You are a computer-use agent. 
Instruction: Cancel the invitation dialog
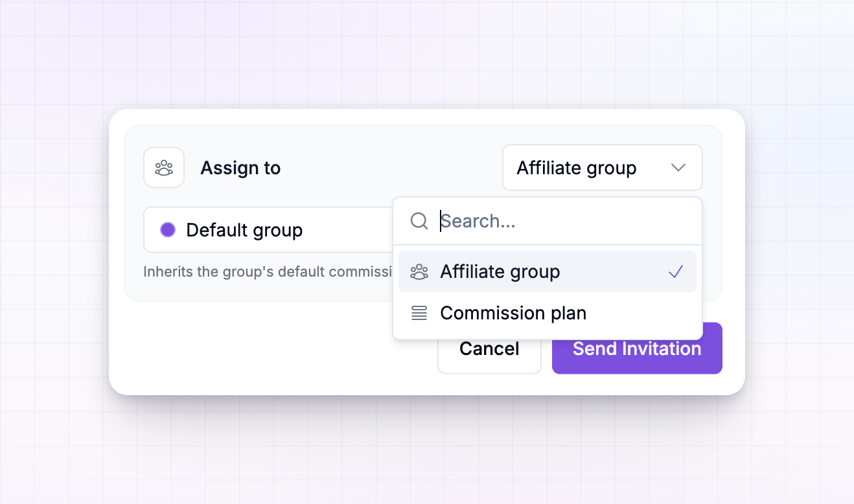(489, 349)
